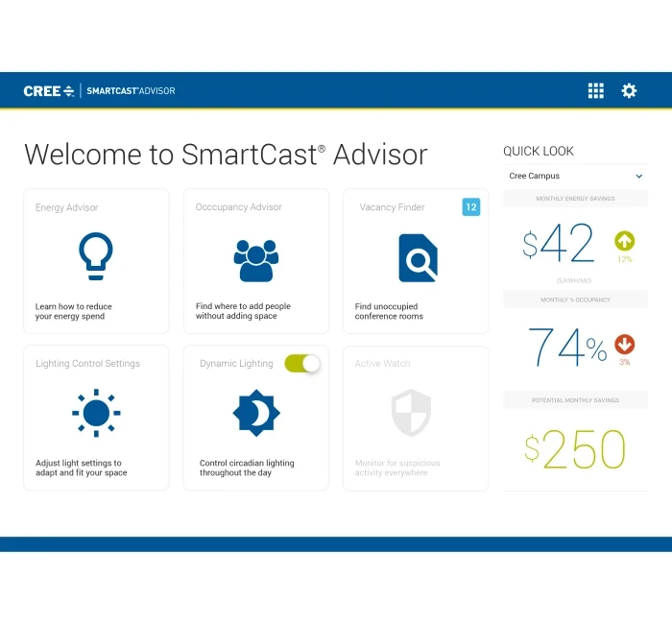Image resolution: width=672 pixels, height=624 pixels.
Task: Click the Energy Advisor lightbulb icon
Action: (96, 256)
